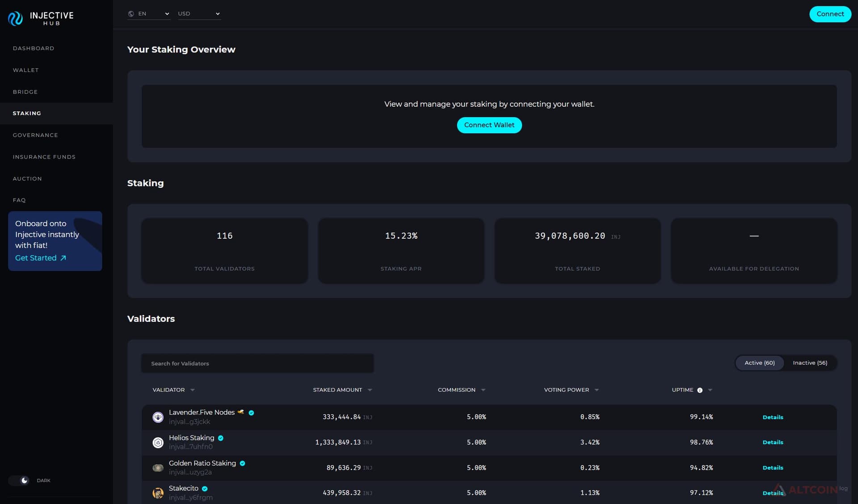The height and width of the screenshot is (504, 858).
Task: Click the Staking APR 15.23% card
Action: (x=401, y=251)
